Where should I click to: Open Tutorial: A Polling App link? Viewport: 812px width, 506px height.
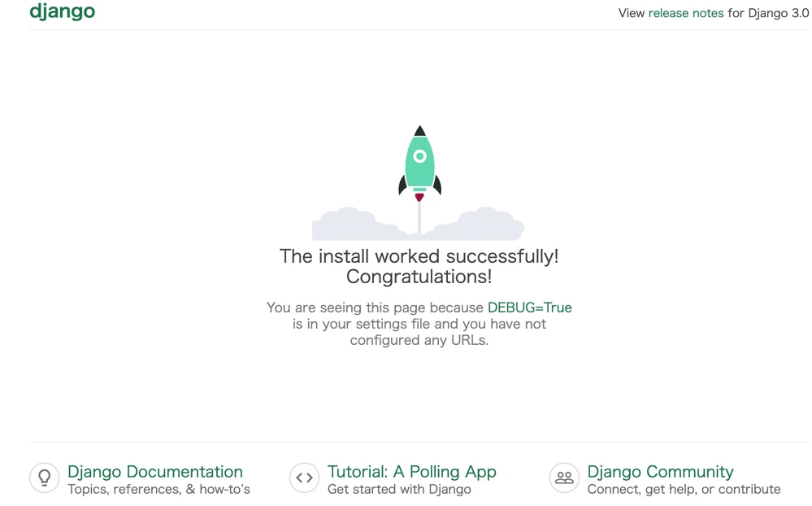click(412, 471)
